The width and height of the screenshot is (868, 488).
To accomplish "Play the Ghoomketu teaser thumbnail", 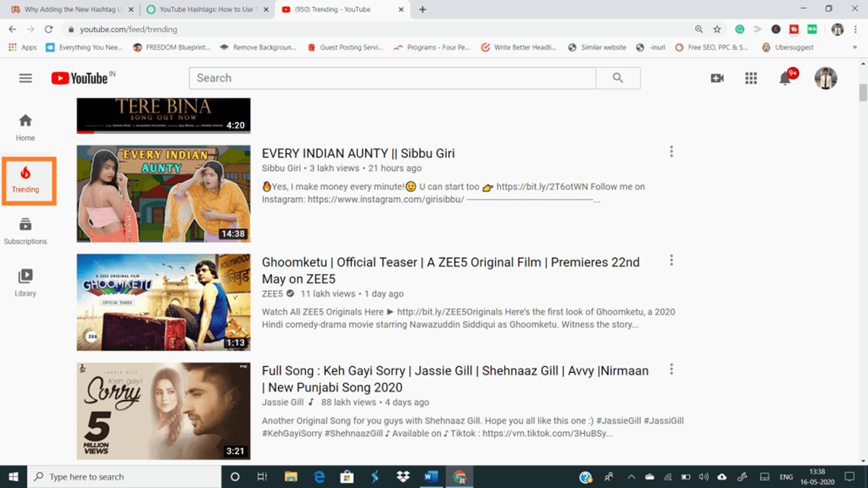I will 163,302.
